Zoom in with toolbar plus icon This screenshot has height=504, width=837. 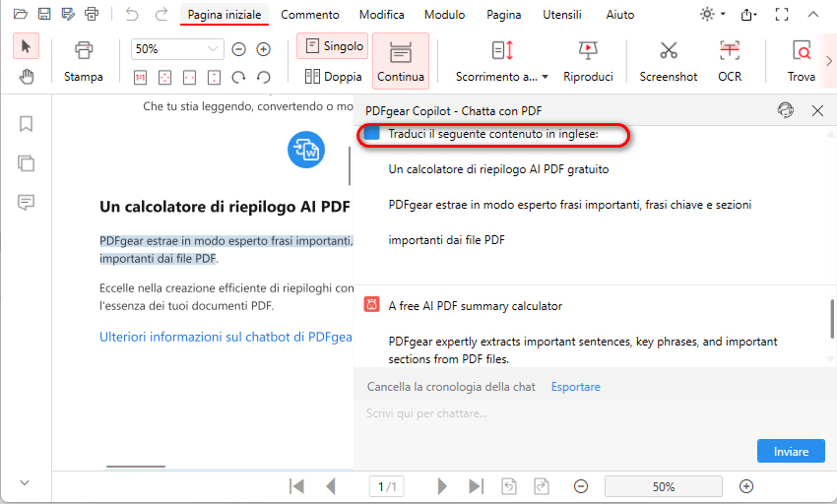263,49
